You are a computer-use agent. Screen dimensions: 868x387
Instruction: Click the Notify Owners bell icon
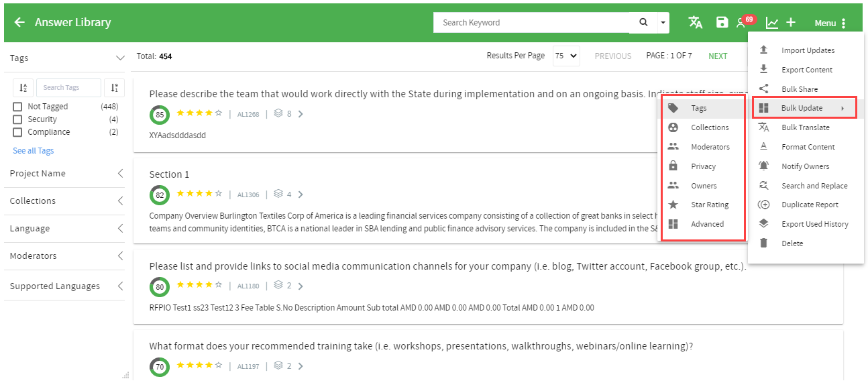(763, 166)
